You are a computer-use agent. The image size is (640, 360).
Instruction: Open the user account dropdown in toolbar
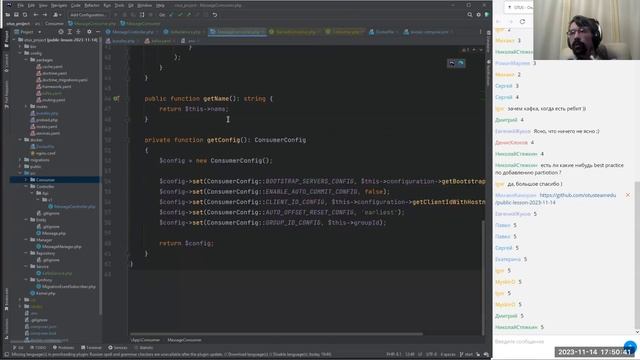coord(57,15)
